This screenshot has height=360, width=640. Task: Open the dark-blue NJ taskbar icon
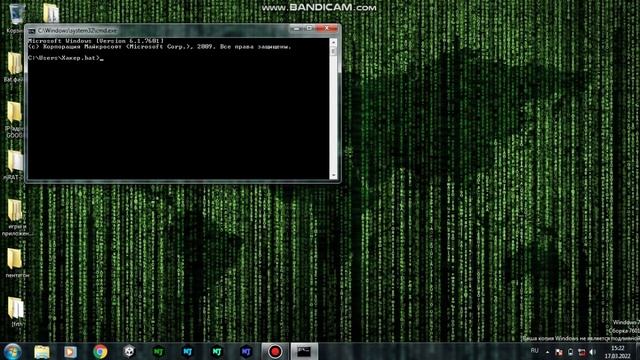246,351
